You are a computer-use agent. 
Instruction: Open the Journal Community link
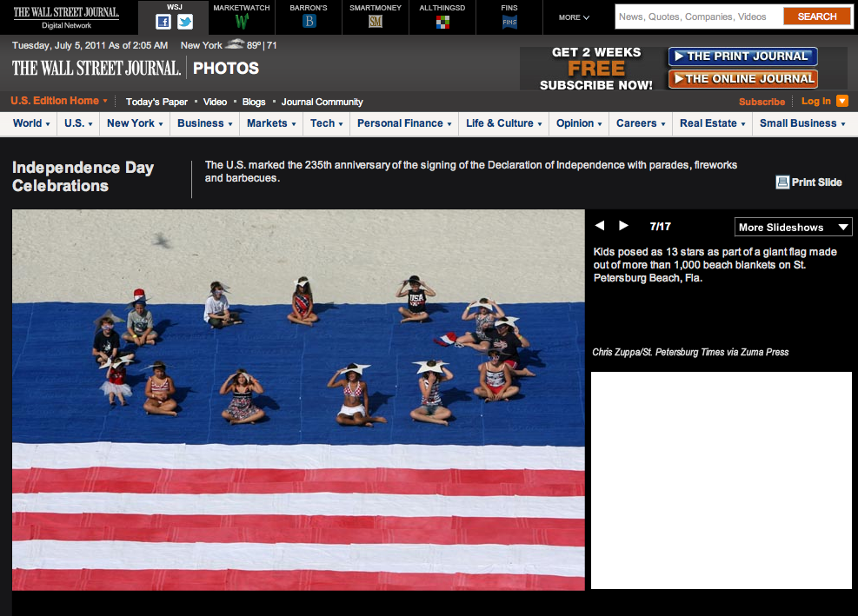point(322,102)
